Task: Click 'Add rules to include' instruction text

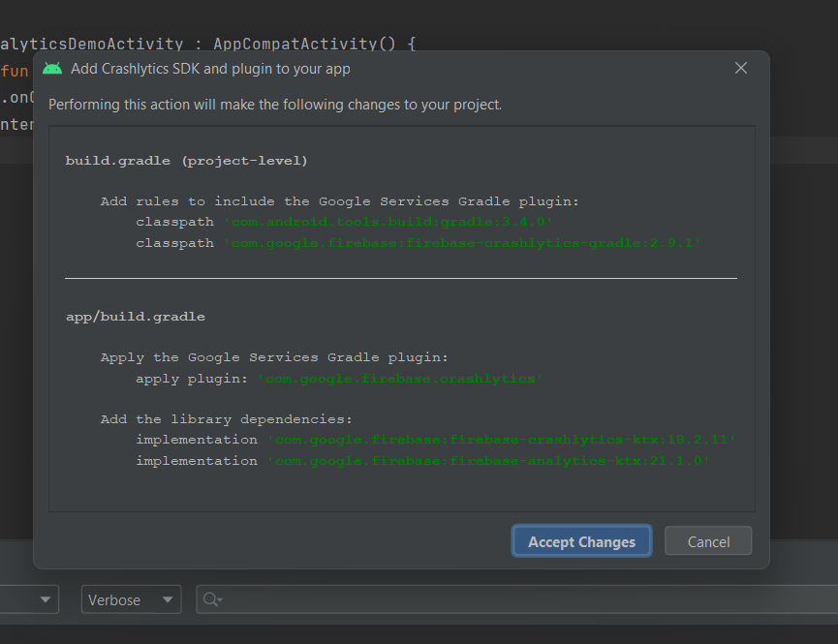Action: [339, 201]
